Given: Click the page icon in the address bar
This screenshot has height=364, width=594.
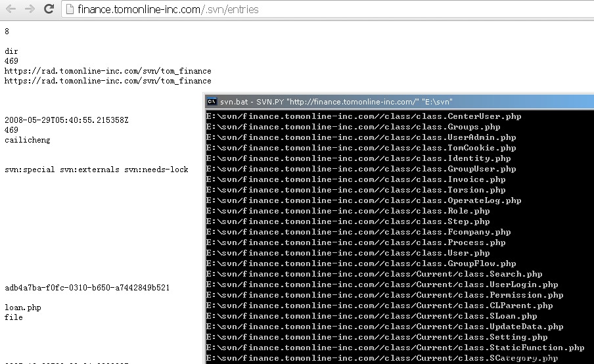Looking at the screenshot, I should [x=70, y=9].
